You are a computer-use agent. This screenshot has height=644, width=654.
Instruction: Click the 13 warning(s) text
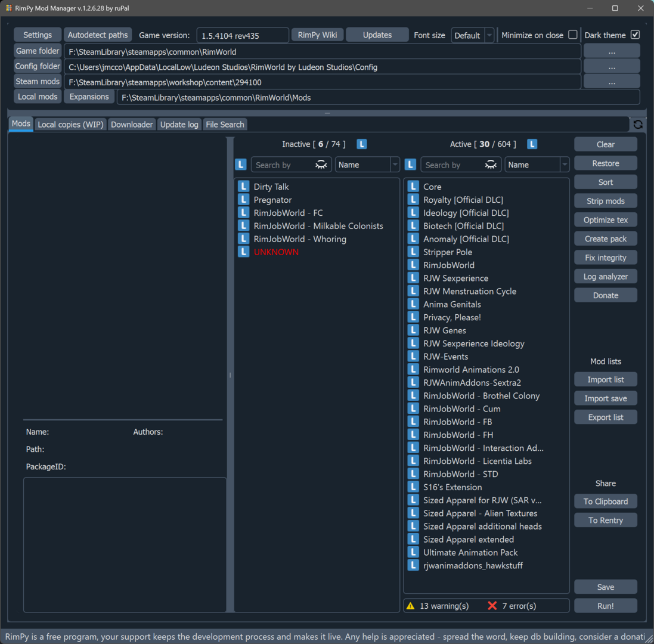(444, 606)
